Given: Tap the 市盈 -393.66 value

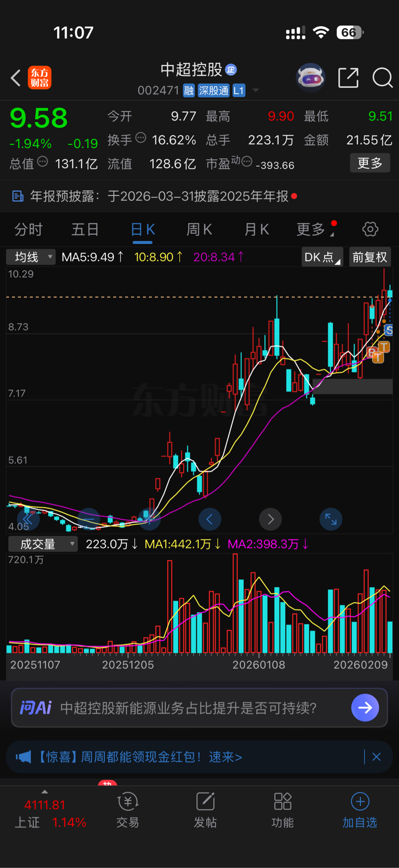Looking at the screenshot, I should click(275, 165).
